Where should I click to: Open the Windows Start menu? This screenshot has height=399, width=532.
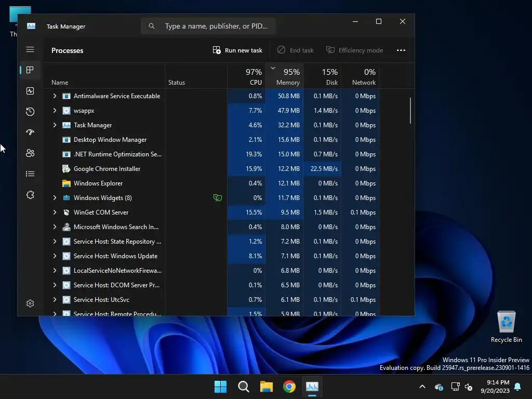coord(220,387)
